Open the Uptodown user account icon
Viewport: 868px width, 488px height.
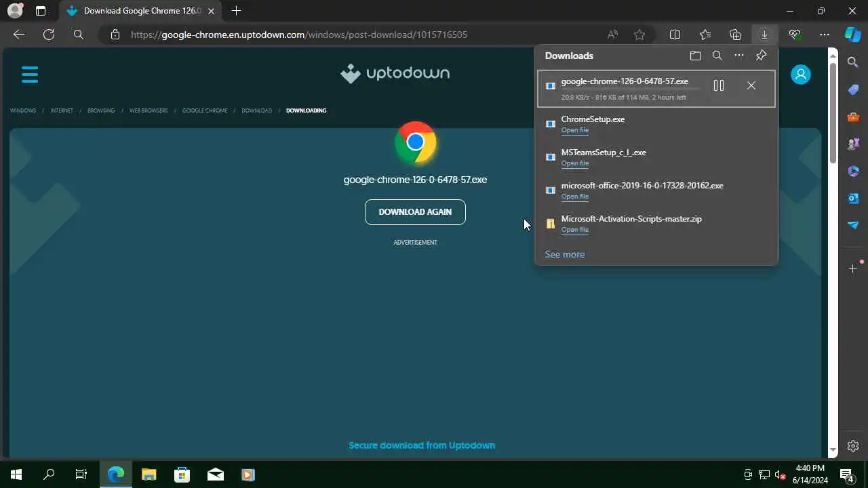point(800,75)
